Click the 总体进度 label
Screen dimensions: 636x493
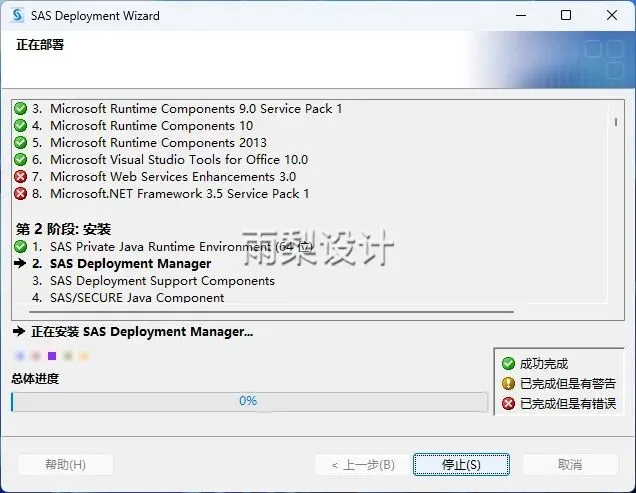click(x=35, y=379)
